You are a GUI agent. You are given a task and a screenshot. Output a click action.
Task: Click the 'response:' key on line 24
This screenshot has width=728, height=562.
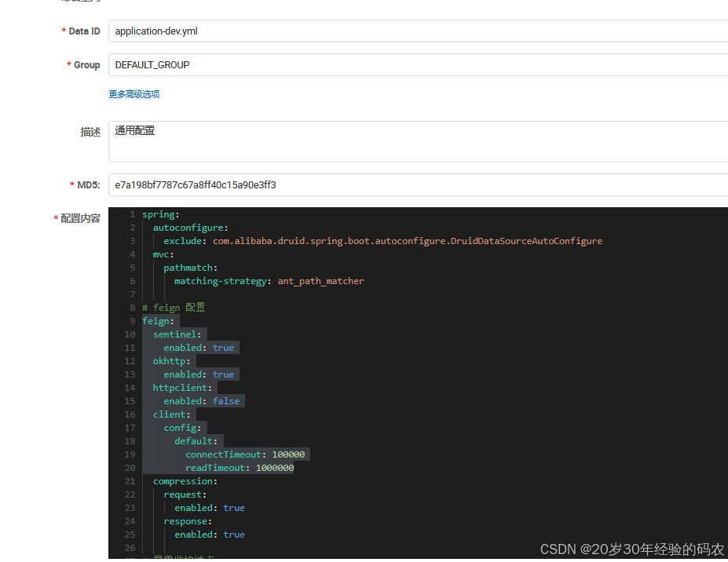pos(188,522)
